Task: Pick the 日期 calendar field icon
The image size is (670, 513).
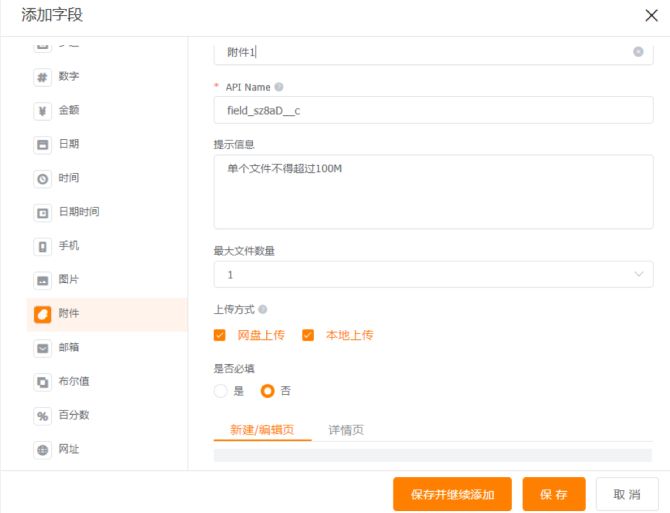Action: [x=43, y=145]
